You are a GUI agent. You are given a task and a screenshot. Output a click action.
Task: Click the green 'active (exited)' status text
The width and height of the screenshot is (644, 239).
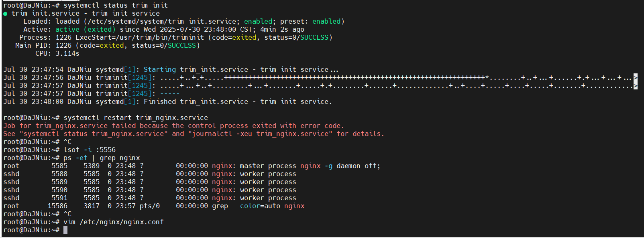click(86, 29)
